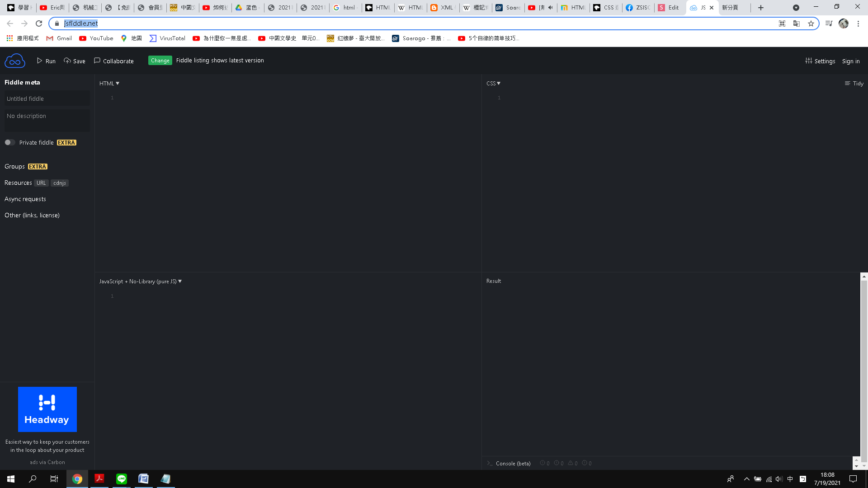Open editor Settings
868x488 pixels.
click(820, 61)
